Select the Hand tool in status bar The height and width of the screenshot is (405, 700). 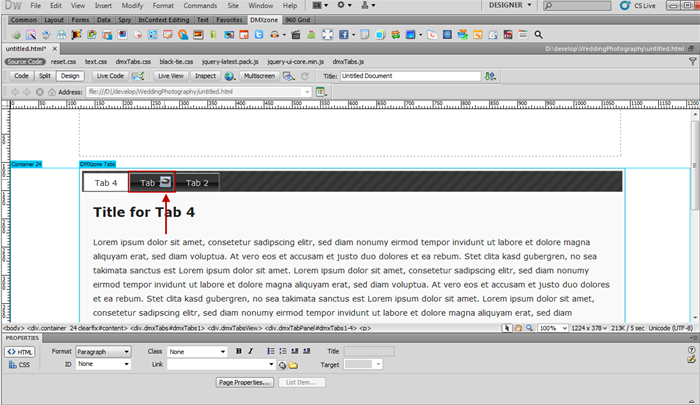click(520, 328)
